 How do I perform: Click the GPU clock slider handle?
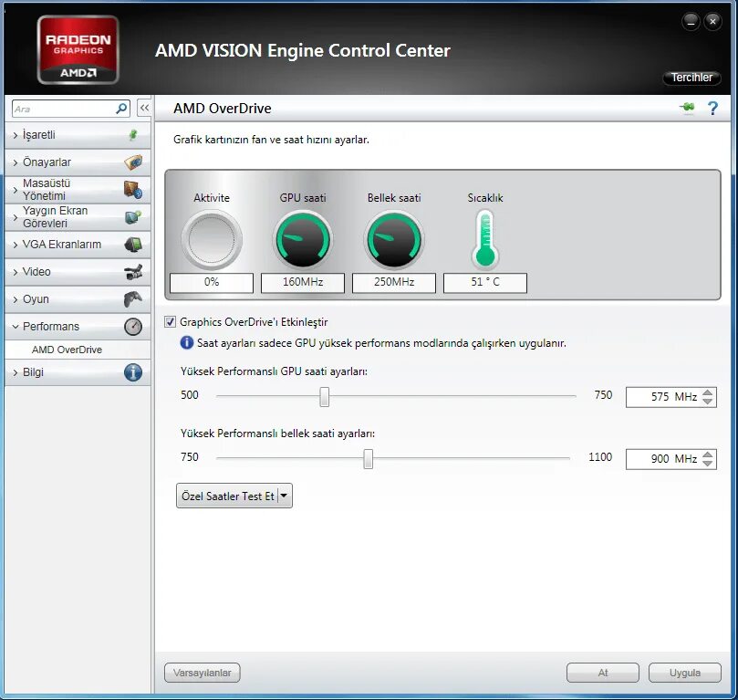[x=324, y=396]
